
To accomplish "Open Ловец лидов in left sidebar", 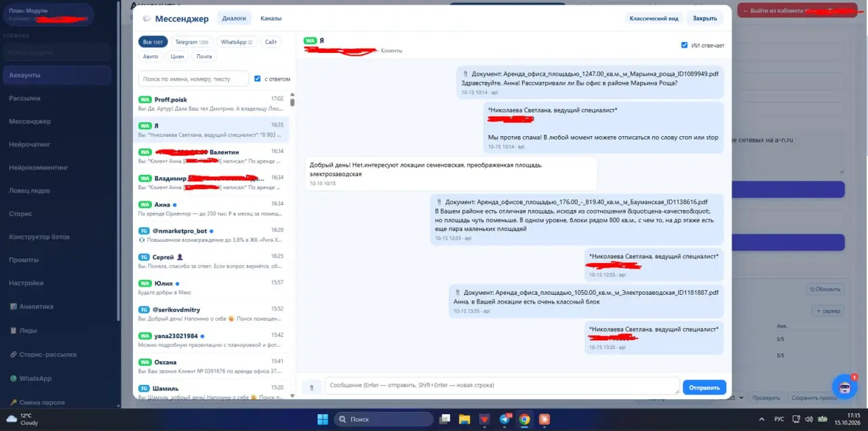I will point(57,190).
